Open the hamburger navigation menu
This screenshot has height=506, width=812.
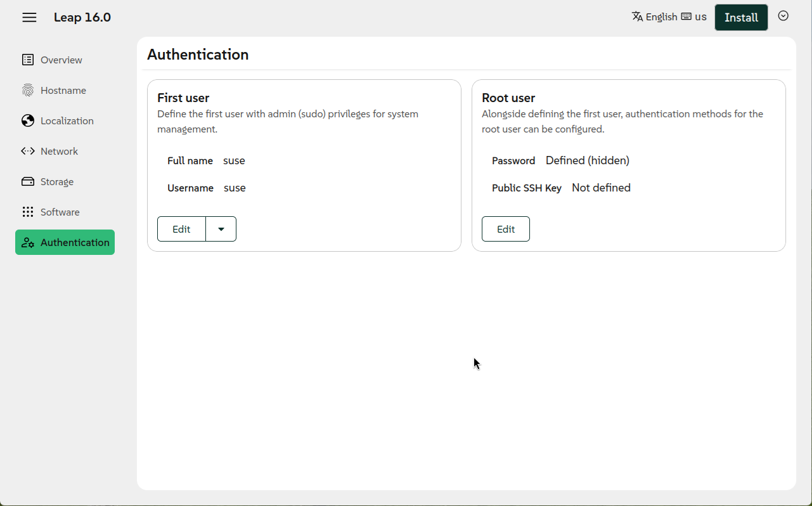[x=29, y=17]
